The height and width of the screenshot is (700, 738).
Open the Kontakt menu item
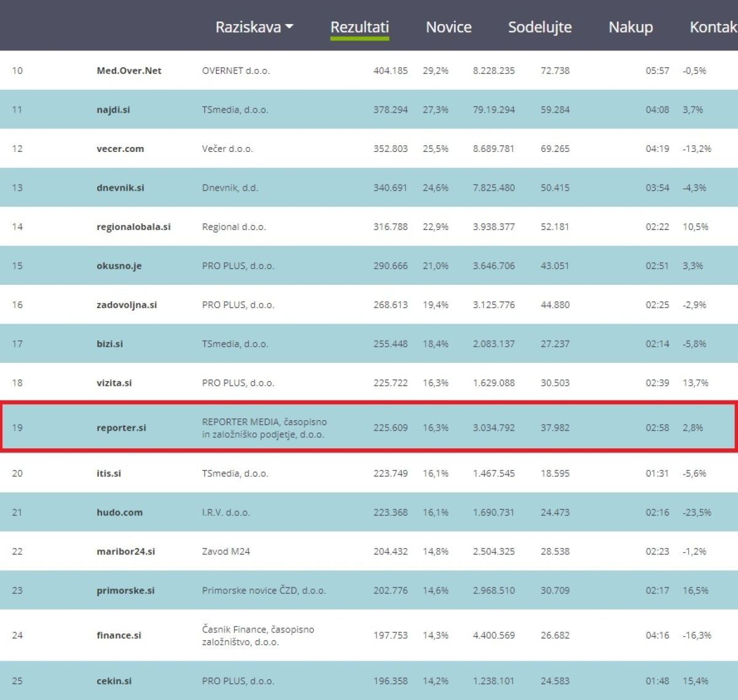[x=713, y=27]
